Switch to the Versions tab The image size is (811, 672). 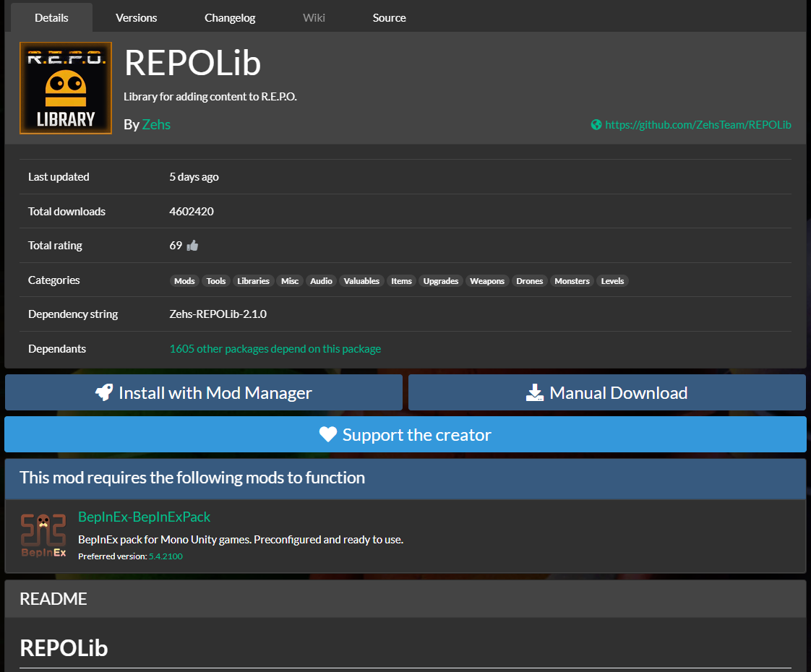tap(136, 17)
